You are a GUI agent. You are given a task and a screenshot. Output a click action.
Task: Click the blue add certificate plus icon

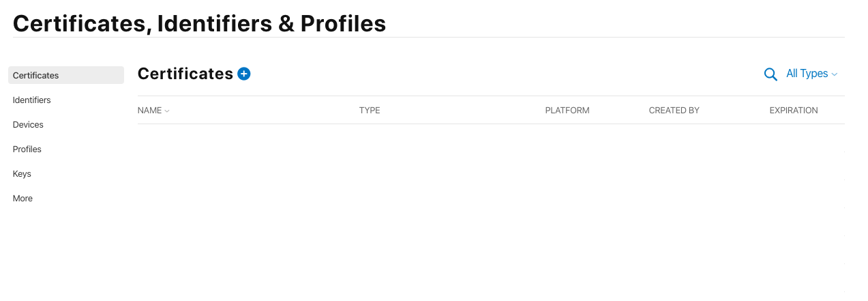pyautogui.click(x=244, y=74)
